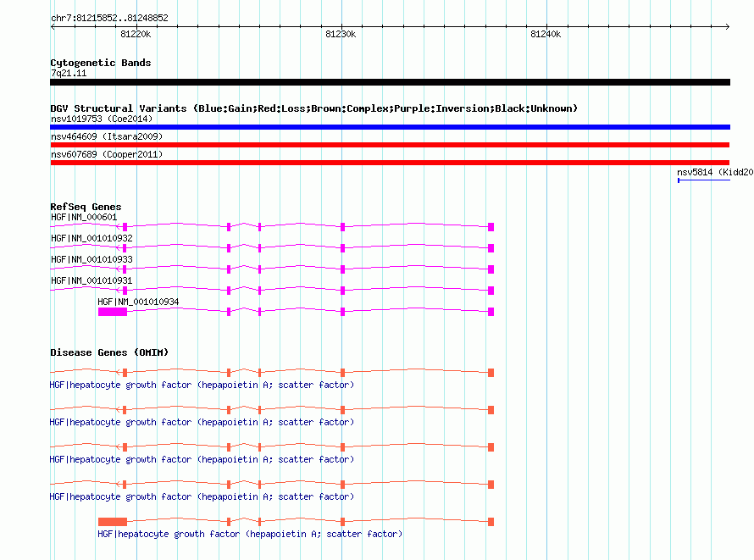Screen dimensions: 754x560
Task: Click the indented bottom OMIM HGF hepatocyte label
Action: (250, 534)
